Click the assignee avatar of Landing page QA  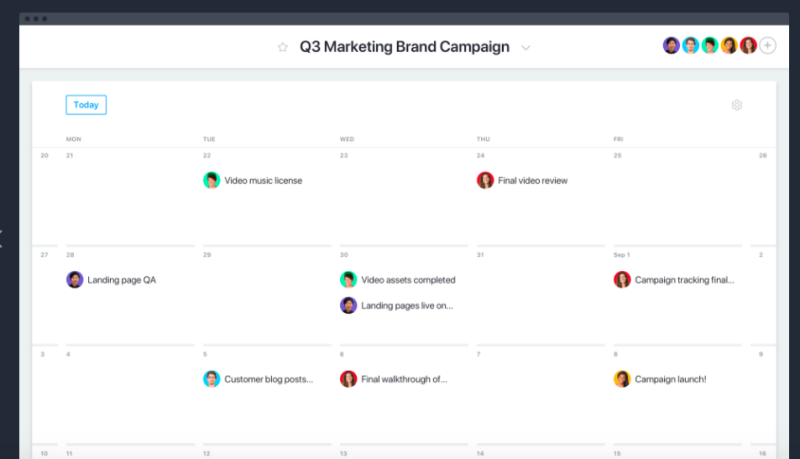coord(74,279)
